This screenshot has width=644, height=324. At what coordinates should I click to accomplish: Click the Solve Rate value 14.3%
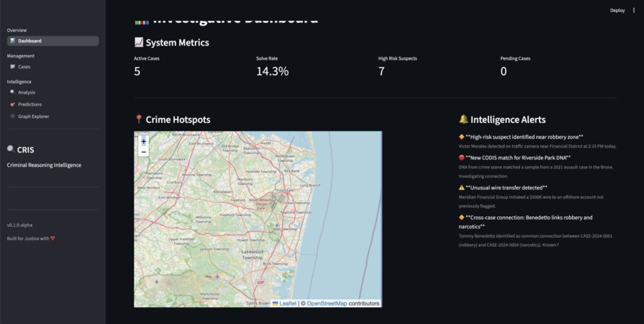click(x=272, y=71)
